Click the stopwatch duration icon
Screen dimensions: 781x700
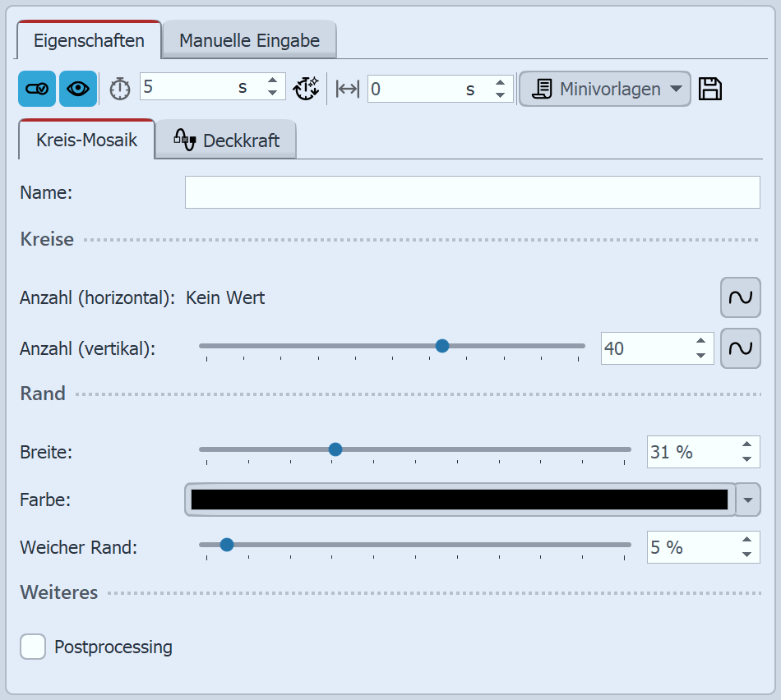[120, 89]
